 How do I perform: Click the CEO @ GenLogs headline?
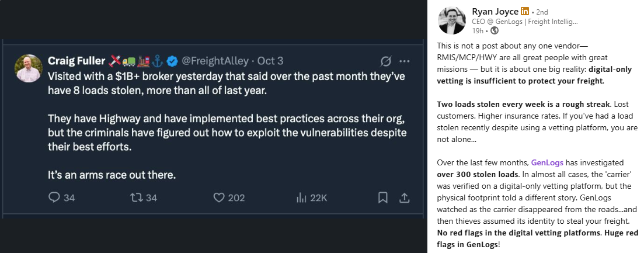coord(524,21)
